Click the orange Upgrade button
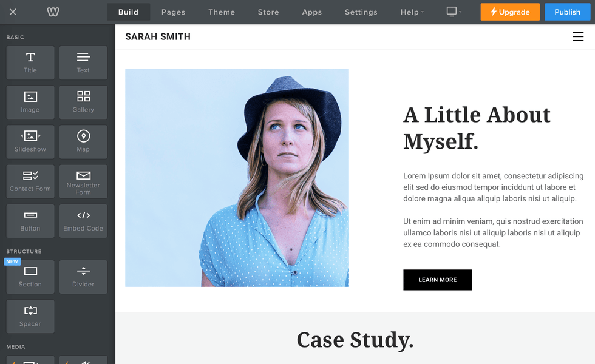Image resolution: width=595 pixels, height=364 pixels. pyautogui.click(x=510, y=12)
